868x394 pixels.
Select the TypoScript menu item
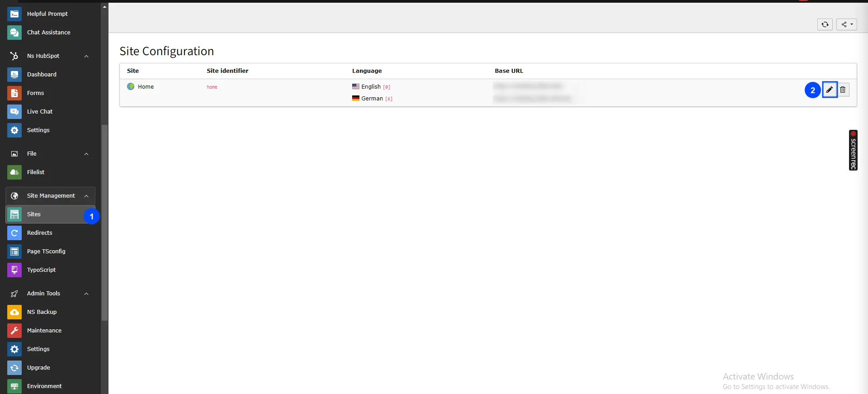pos(50,270)
